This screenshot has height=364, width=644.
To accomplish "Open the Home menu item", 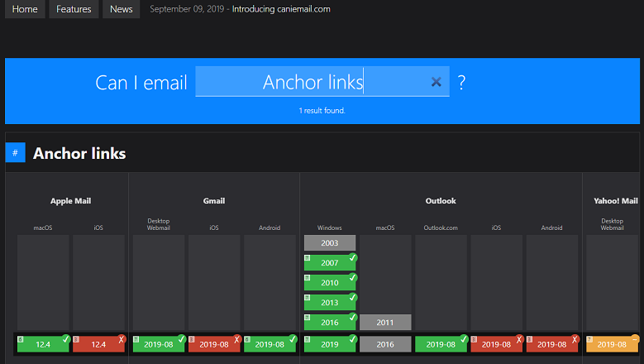I will 25,9.
